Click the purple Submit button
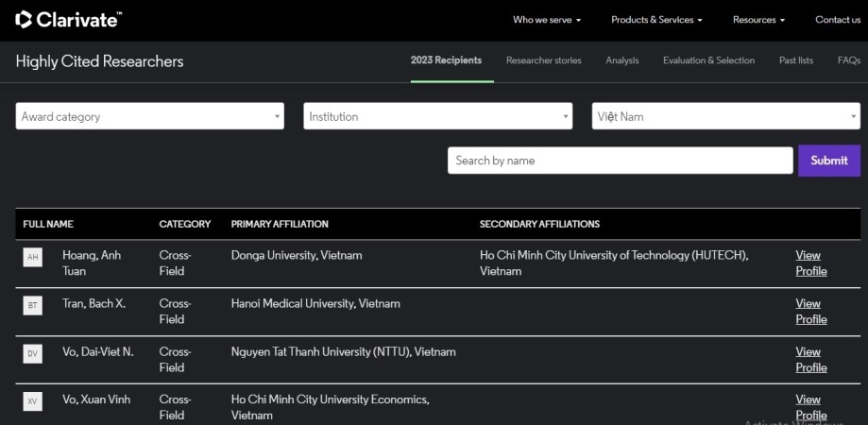Screen dimensions: 868x425 coord(829,161)
